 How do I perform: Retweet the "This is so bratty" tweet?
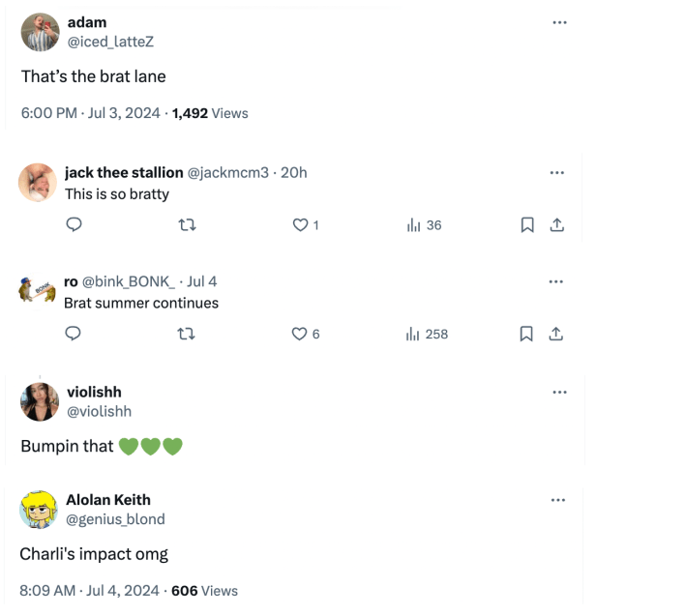(x=187, y=225)
